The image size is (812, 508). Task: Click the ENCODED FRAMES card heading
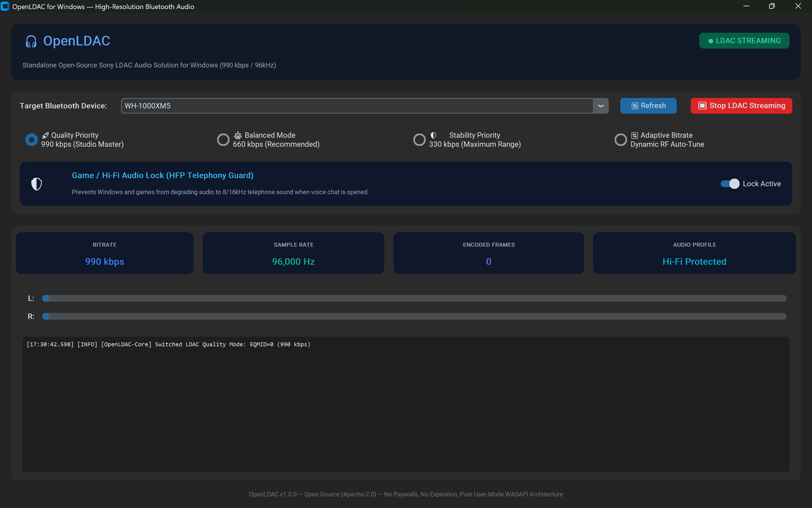(489, 245)
